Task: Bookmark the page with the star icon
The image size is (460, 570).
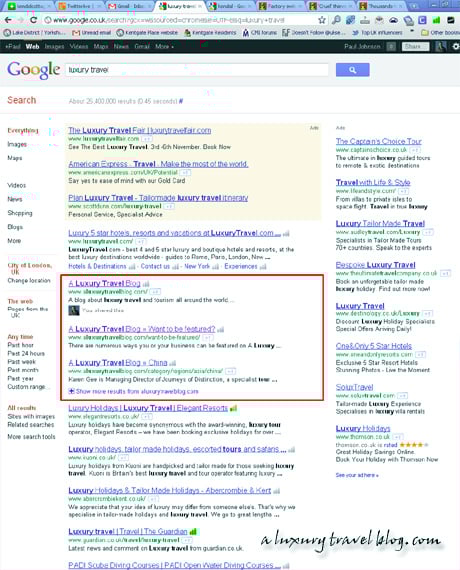Action: (321, 20)
